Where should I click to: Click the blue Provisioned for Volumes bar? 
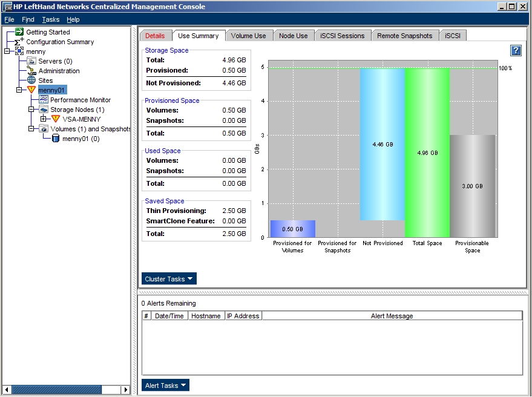(292, 229)
